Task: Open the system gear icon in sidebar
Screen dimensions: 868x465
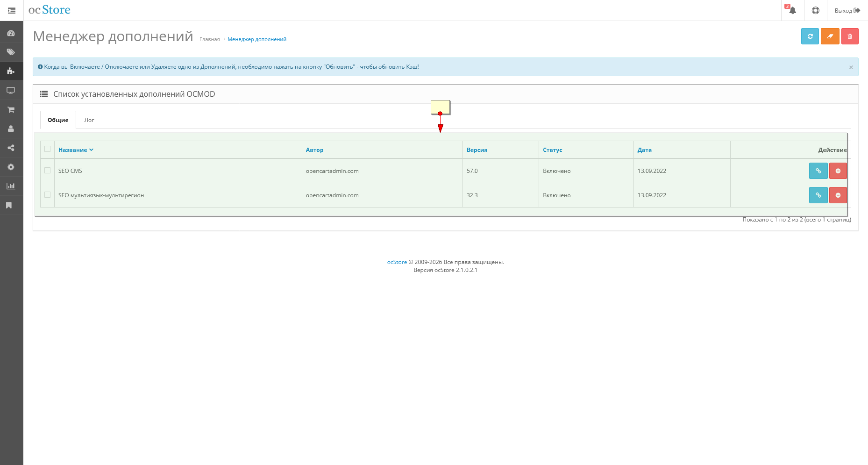Action: 11,167
